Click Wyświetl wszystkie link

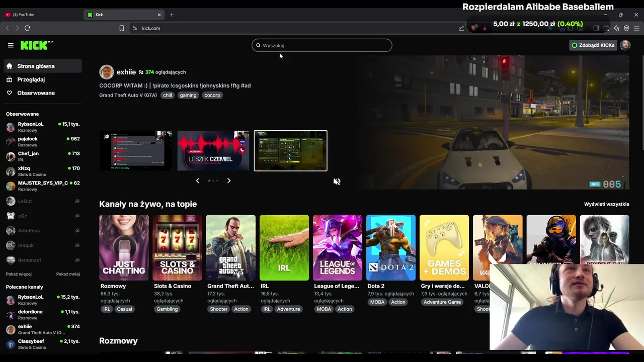607,204
